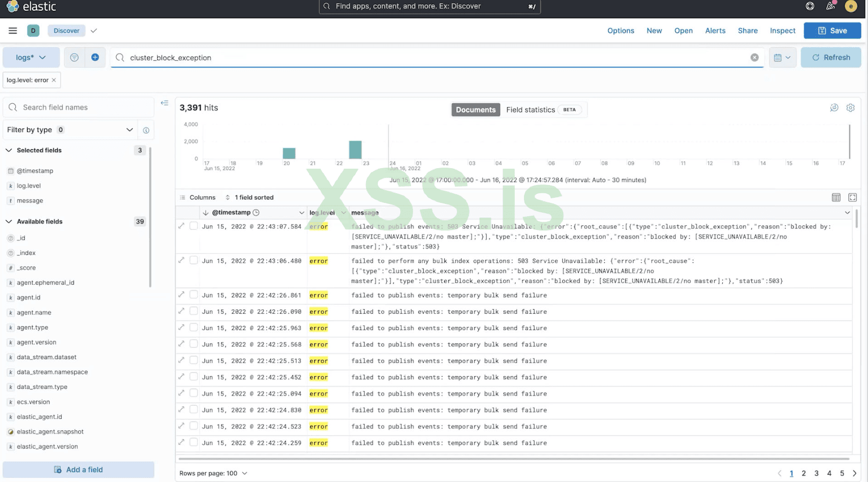Open the Options menu
Screen dimensions: 868x482
coord(621,31)
